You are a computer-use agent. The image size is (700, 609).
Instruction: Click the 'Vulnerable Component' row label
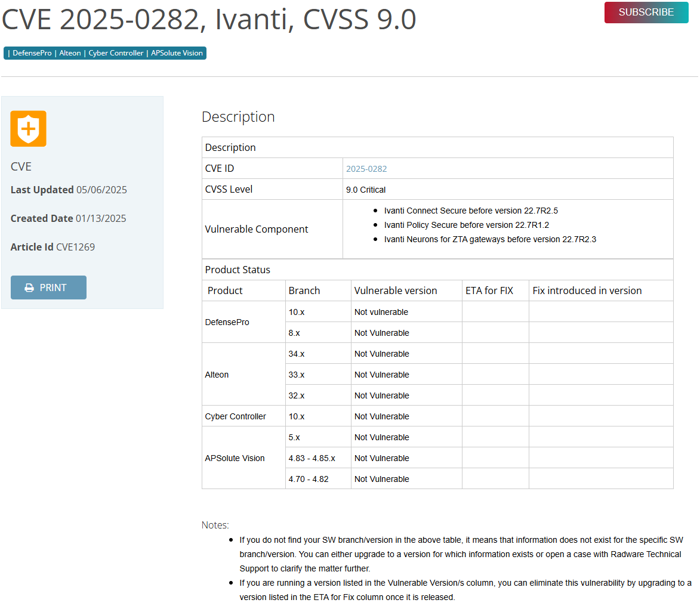[256, 229]
